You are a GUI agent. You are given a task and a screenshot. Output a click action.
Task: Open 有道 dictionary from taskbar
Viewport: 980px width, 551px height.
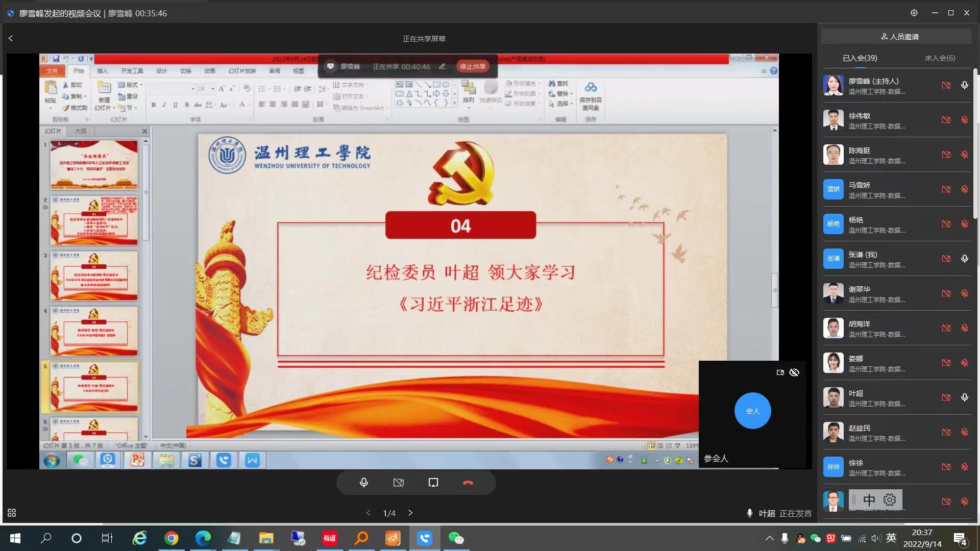[329, 538]
